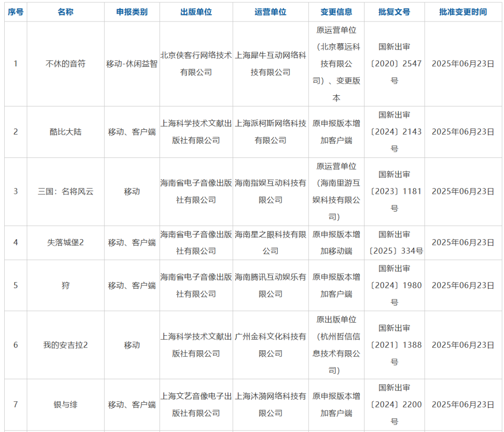Viewport: 504px width, 432px height.
Task: Click 原申报版本增加移动端 in the 失落城堡2 row
Action: (336, 242)
